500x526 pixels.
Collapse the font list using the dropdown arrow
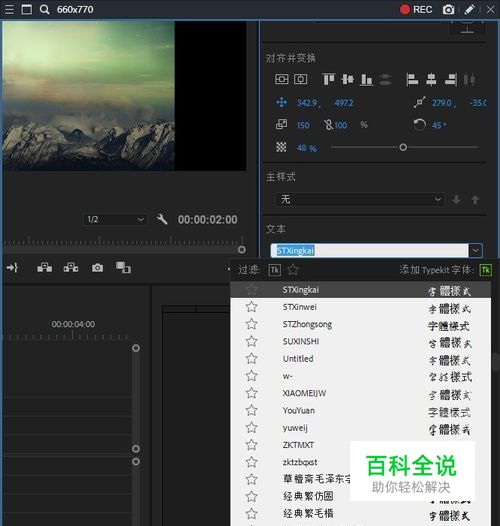tap(476, 251)
